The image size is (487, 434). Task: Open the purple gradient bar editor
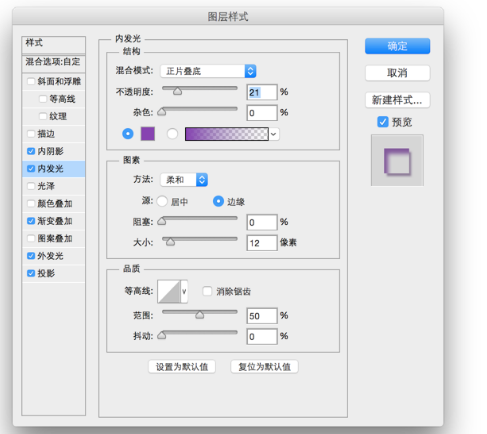click(227, 134)
